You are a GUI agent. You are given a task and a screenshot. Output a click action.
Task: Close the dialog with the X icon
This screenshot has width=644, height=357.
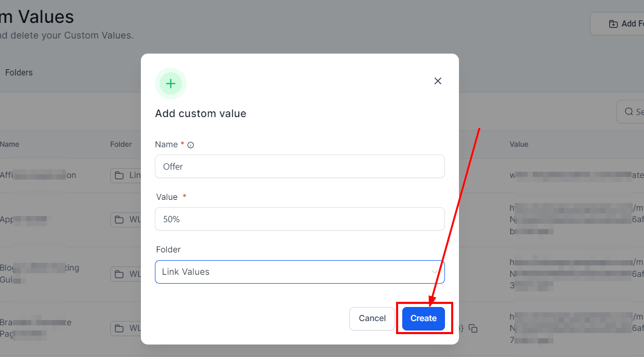[438, 81]
